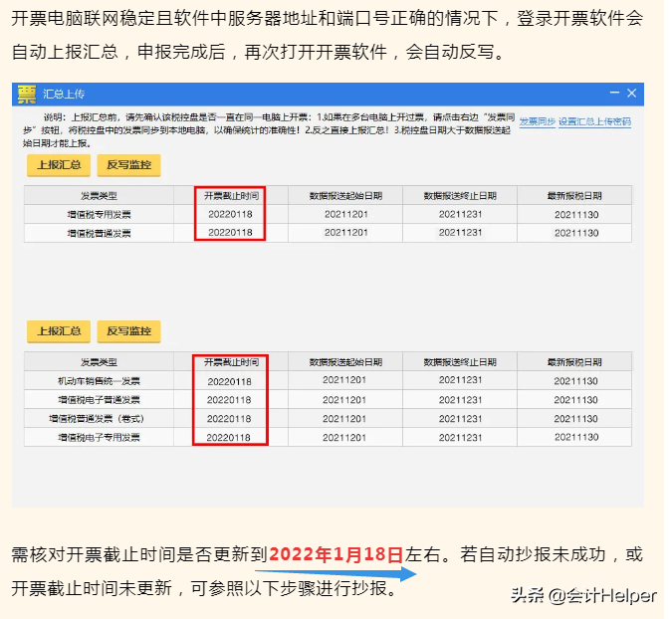Screen dimensions: 672x619
Task: Click the 开票截止时间 header in the lower table
Action: pyautogui.click(x=231, y=362)
